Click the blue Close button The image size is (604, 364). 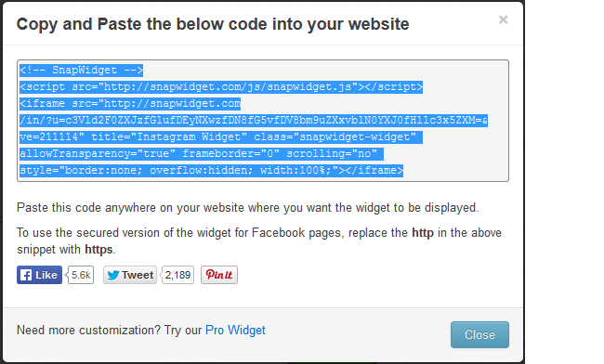(479, 335)
